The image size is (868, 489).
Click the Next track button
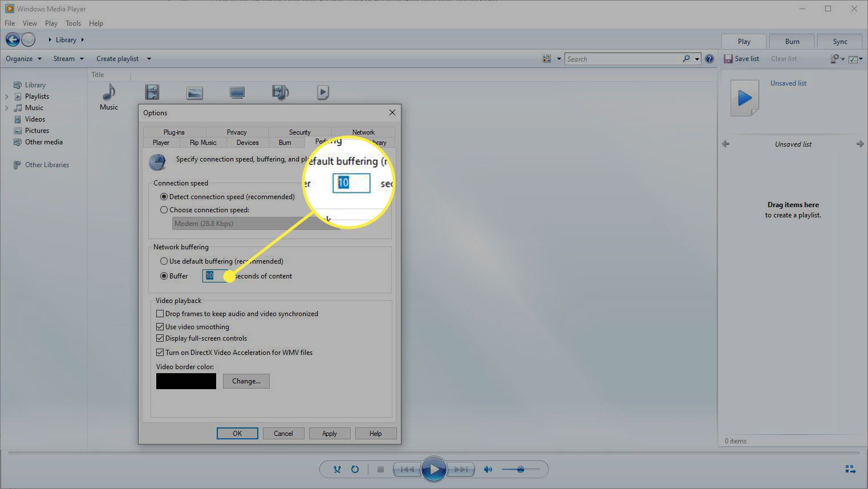click(x=461, y=470)
